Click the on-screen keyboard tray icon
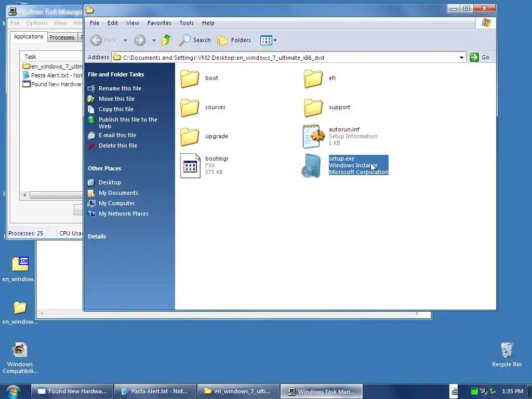The width and height of the screenshot is (532, 399). [455, 392]
